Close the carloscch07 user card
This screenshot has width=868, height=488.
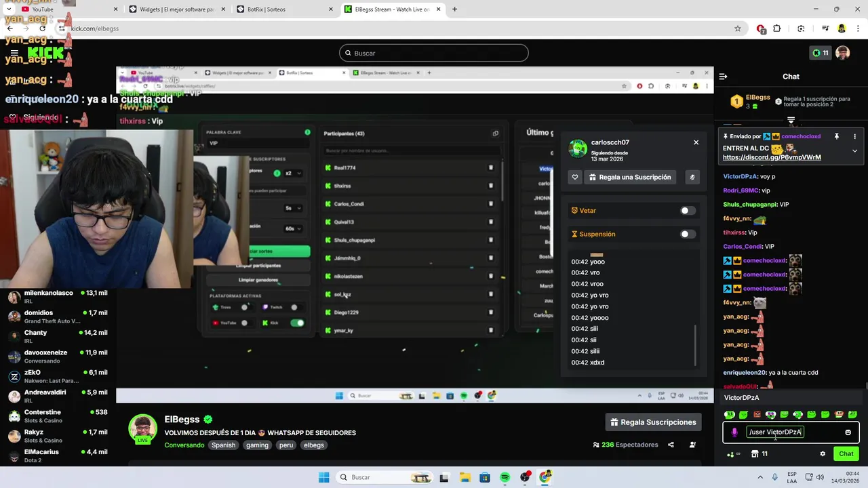click(x=696, y=142)
